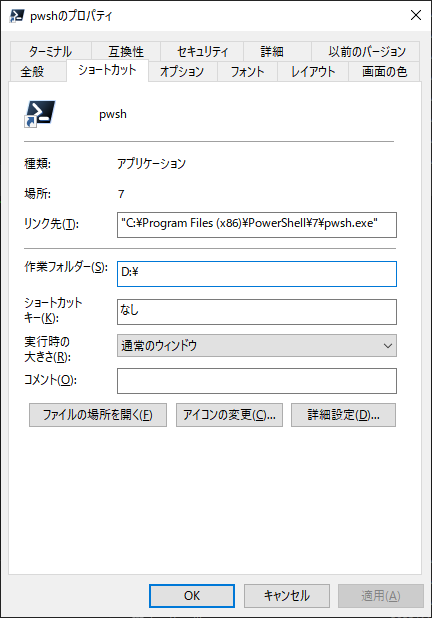Screen dimensions: 432x618
Task: Click the アプリケーション type text
Action: coord(151,163)
